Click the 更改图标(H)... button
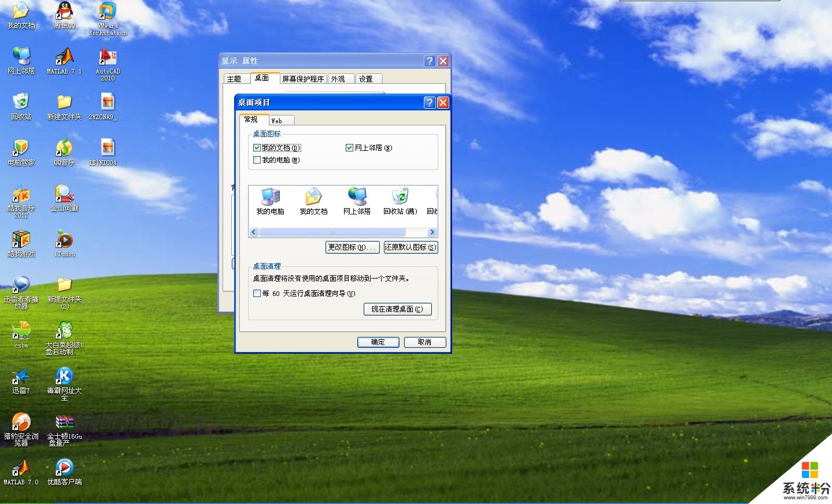Screen dimensions: 832x504 [x=352, y=247]
